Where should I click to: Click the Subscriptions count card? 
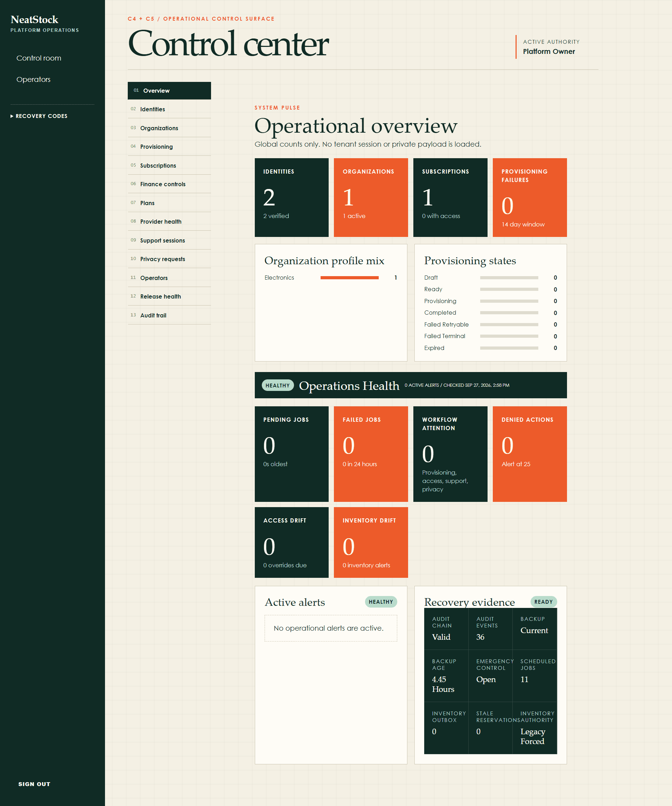[450, 197]
